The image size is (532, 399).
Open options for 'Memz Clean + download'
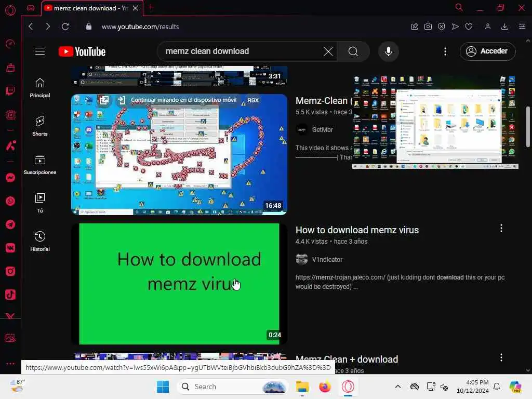(501, 357)
